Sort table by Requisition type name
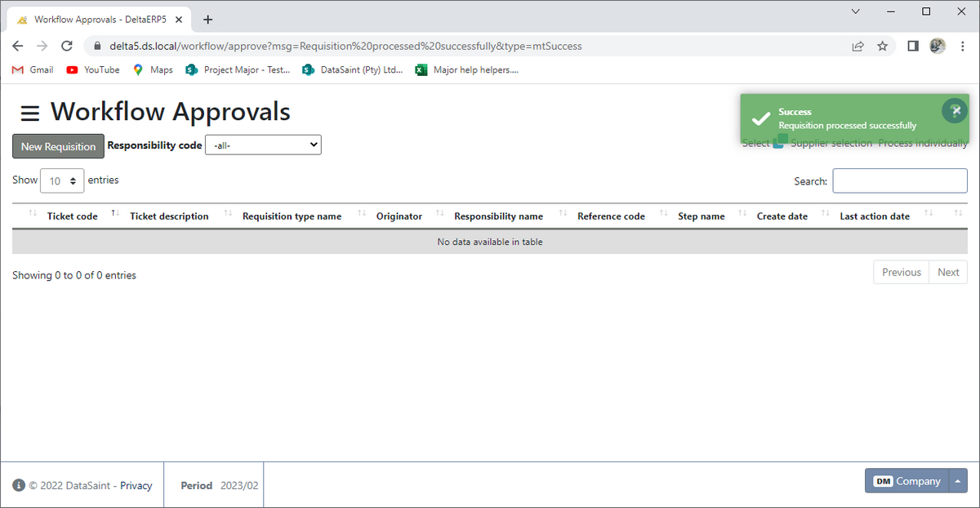This screenshot has height=508, width=980. point(292,216)
